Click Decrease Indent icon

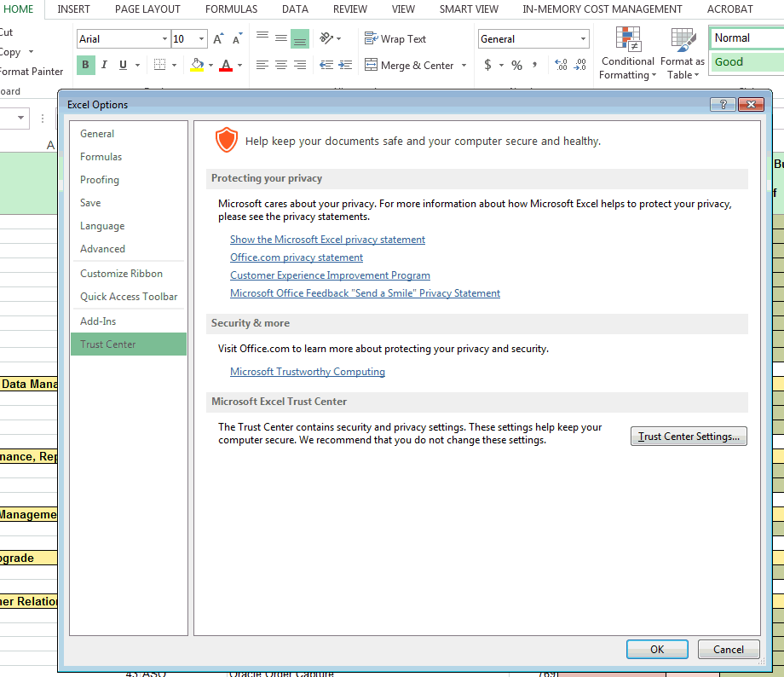(326, 65)
